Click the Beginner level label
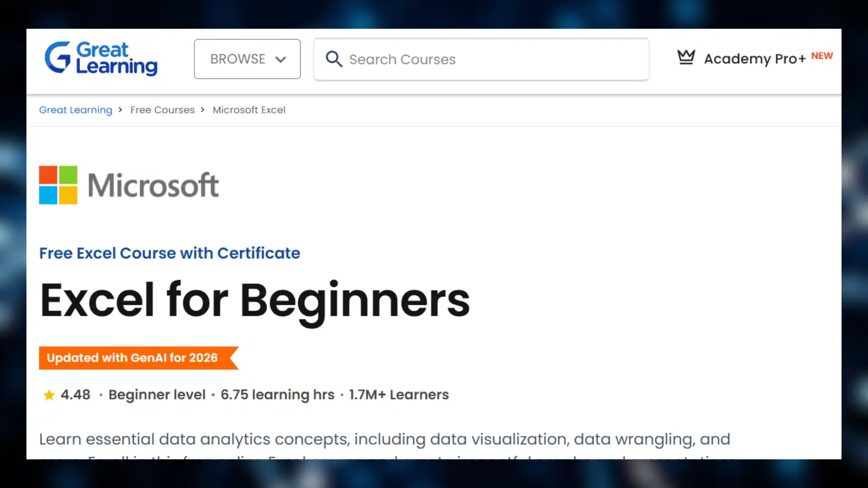 pos(157,394)
